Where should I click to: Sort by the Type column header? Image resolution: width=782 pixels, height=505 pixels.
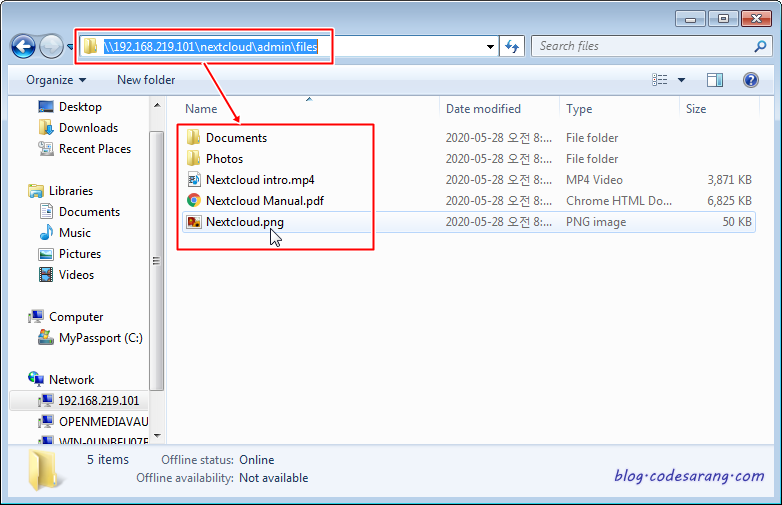tap(579, 109)
